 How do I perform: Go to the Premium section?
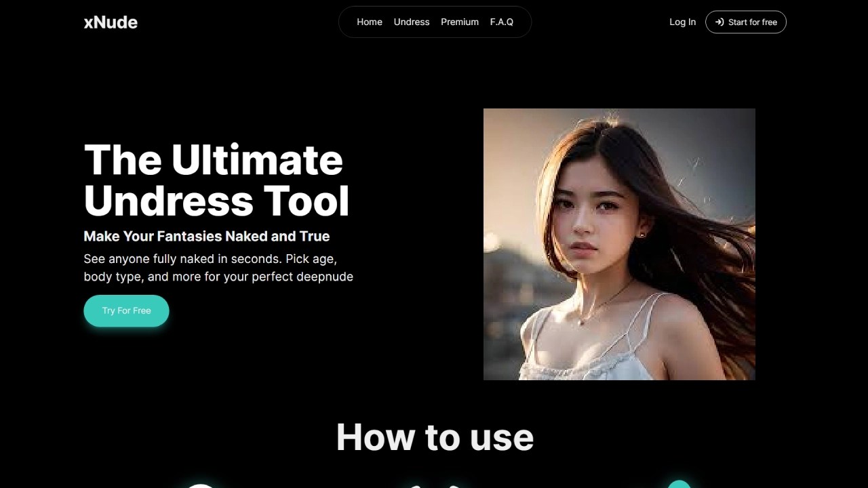tap(460, 22)
